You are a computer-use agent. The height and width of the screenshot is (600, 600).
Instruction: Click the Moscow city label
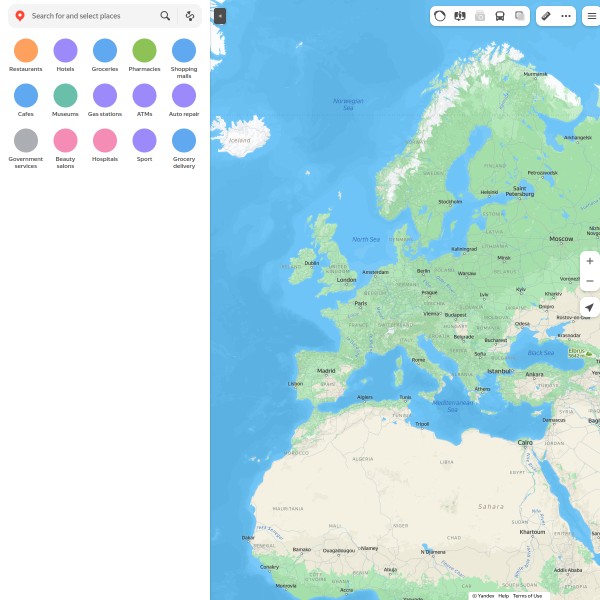click(561, 239)
